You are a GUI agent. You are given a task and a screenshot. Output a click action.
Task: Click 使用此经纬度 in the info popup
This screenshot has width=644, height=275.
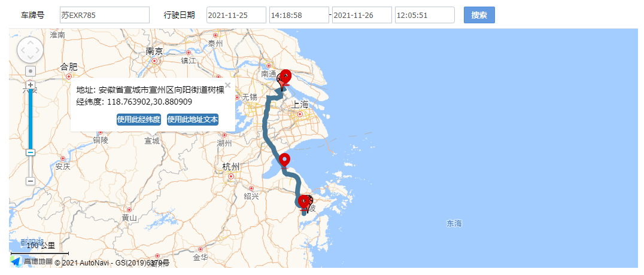coord(138,120)
